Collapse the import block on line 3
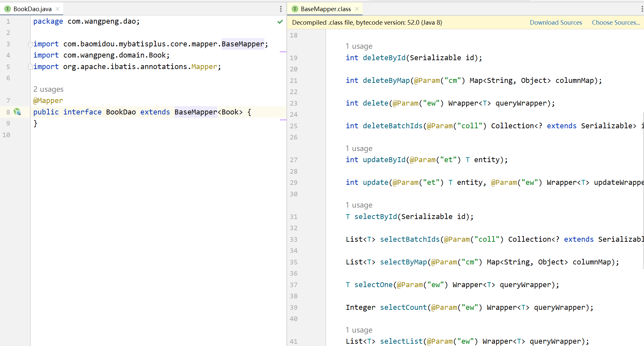644x346 pixels. [30, 44]
